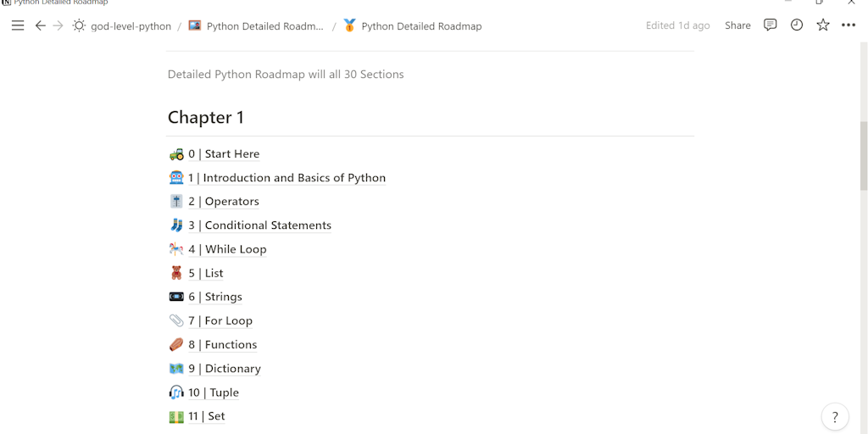Open the 5 | List page
This screenshot has height=434, width=868.
205,273
